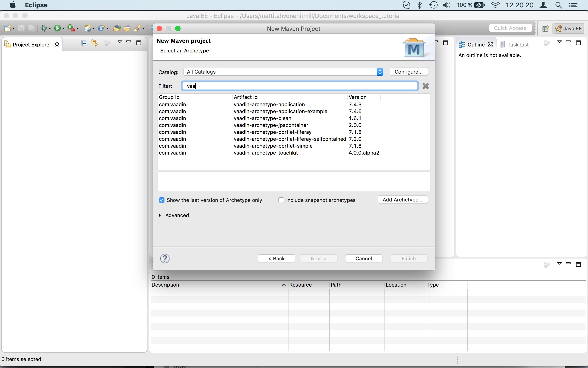Viewport: 588px width, 368px height.
Task: Open the Run configurations dropdown arrow
Action: pos(64,29)
